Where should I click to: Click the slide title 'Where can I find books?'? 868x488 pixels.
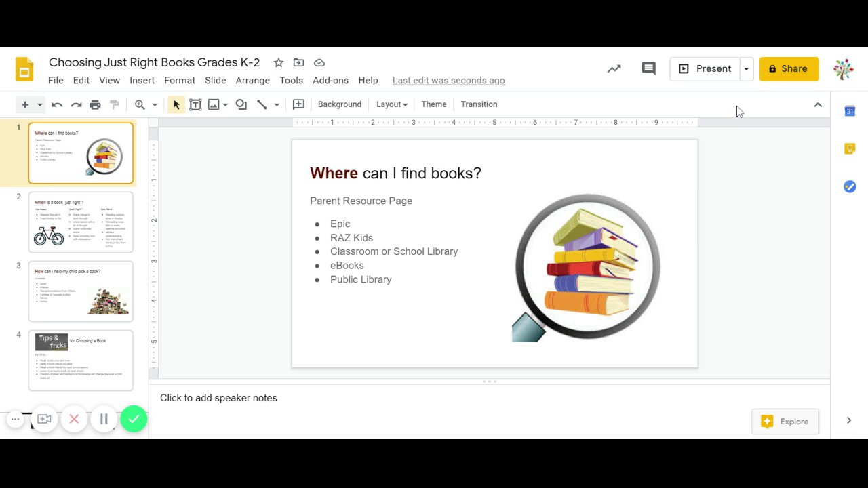pyautogui.click(x=395, y=173)
